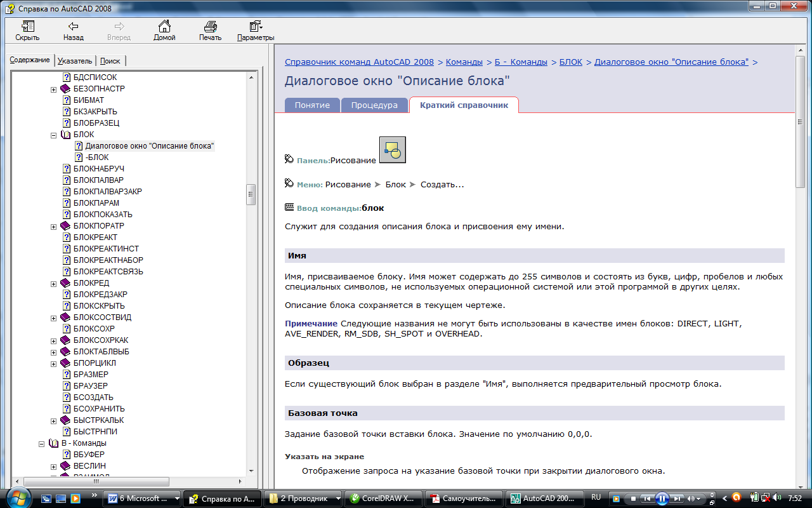Viewport: 812px width, 508px height.
Task: Switch to AutoCAD 200... taskbar button
Action: point(545,498)
